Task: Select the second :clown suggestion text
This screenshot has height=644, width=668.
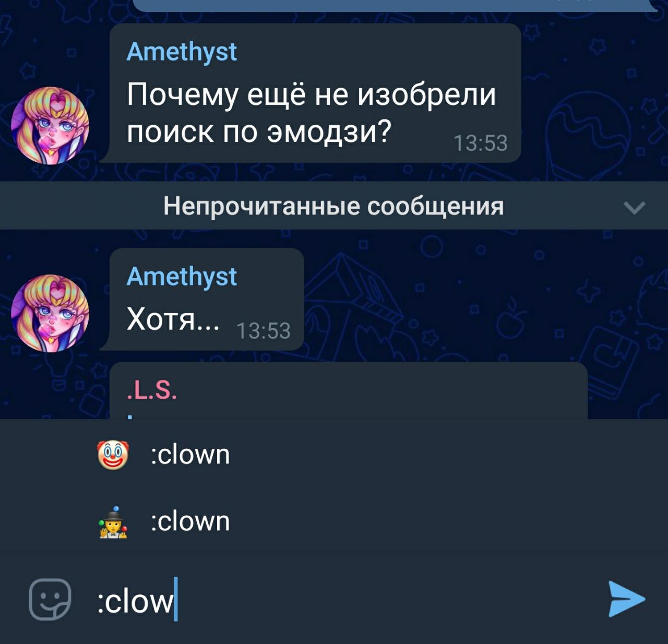Action: click(x=190, y=521)
